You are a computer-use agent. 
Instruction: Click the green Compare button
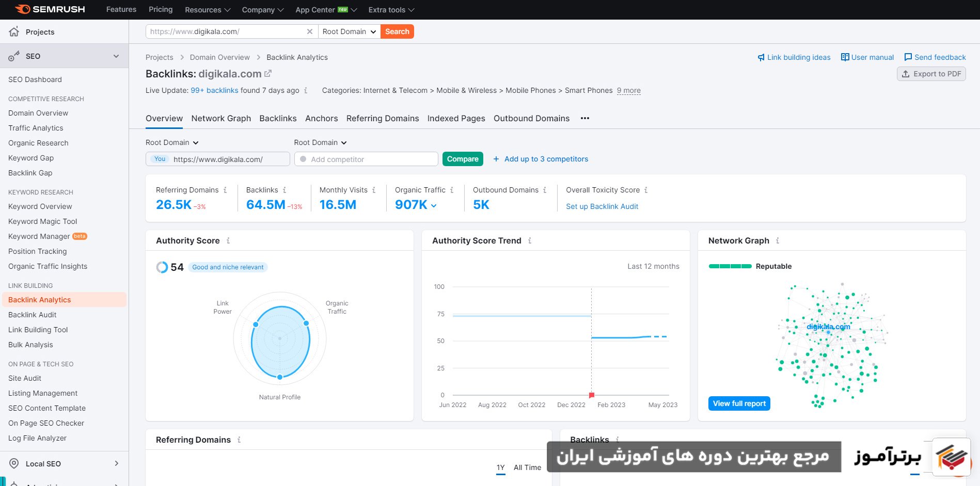pos(463,159)
